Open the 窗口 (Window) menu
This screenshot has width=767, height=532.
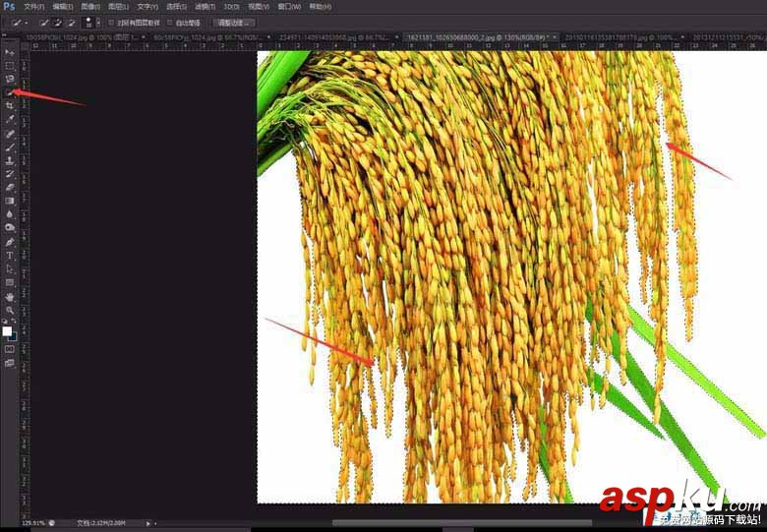(x=289, y=7)
